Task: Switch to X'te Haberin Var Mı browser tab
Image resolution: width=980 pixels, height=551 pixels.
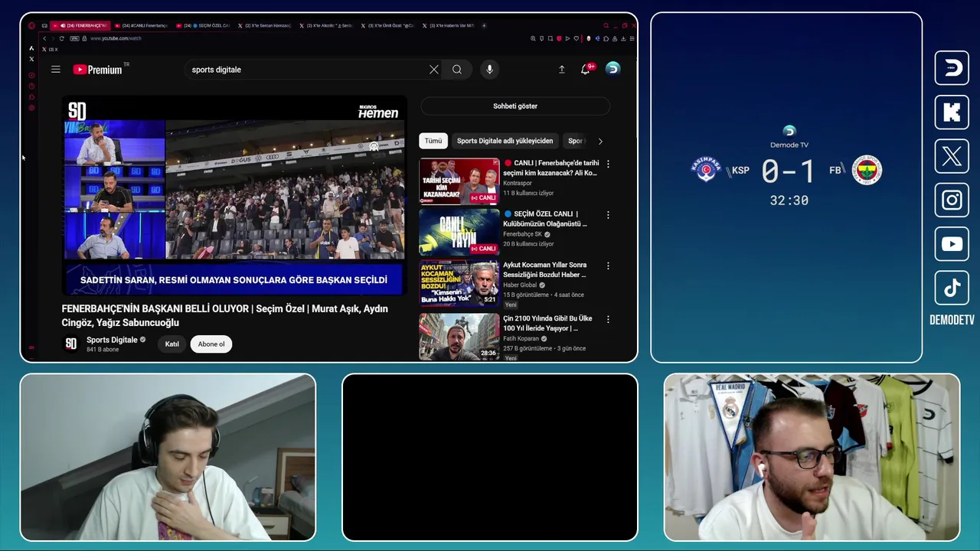Action: pos(449,25)
